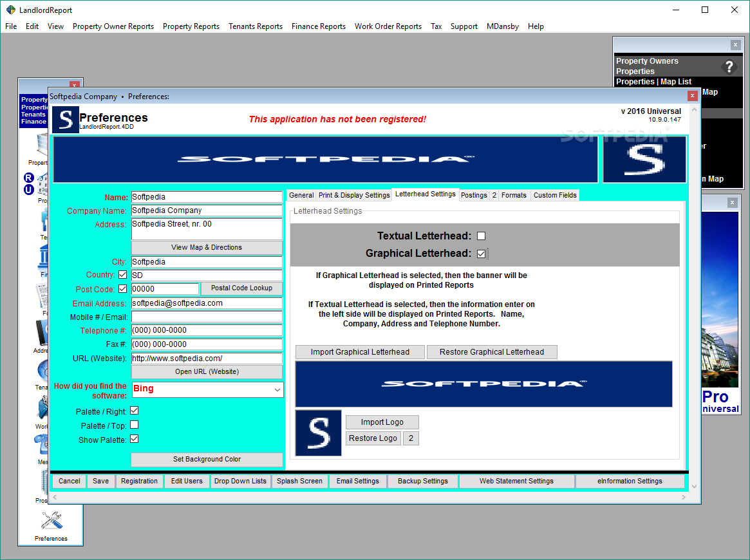
Task: Uncheck the Show Palette option
Action: (x=135, y=439)
